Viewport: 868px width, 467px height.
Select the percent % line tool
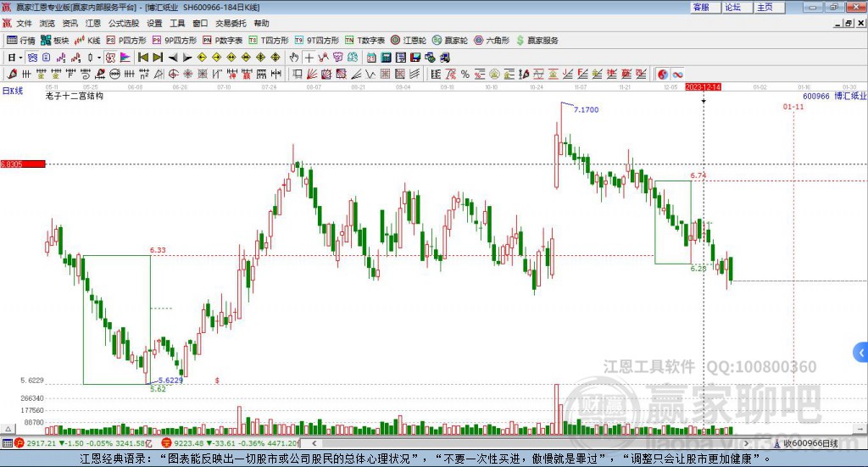465,74
